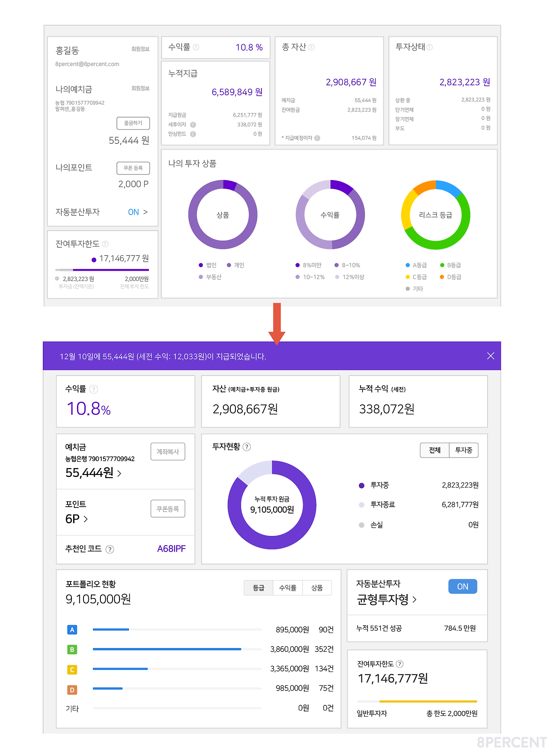Viewport: 554px width, 756px height.
Task: Click the 리스크 등급 donut chart
Action: point(435,215)
